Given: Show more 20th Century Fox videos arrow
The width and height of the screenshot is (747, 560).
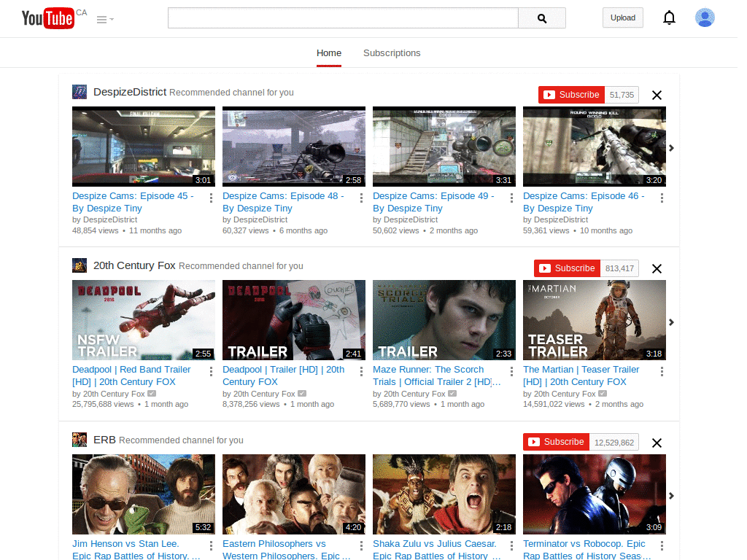Looking at the screenshot, I should click(x=671, y=322).
